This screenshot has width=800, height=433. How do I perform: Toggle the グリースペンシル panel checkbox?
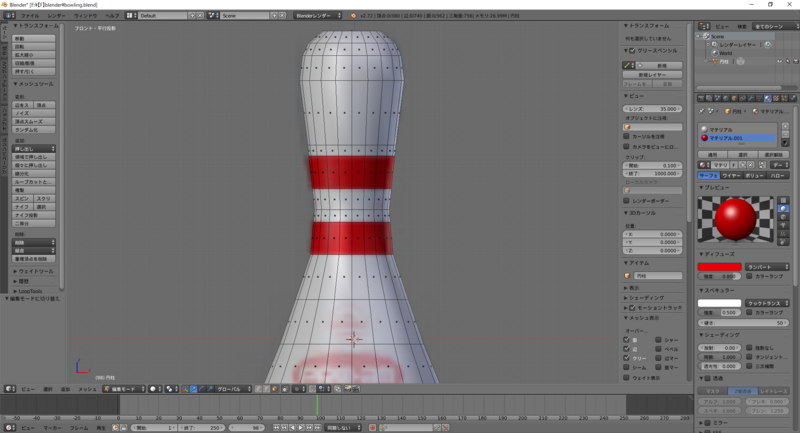[633, 50]
